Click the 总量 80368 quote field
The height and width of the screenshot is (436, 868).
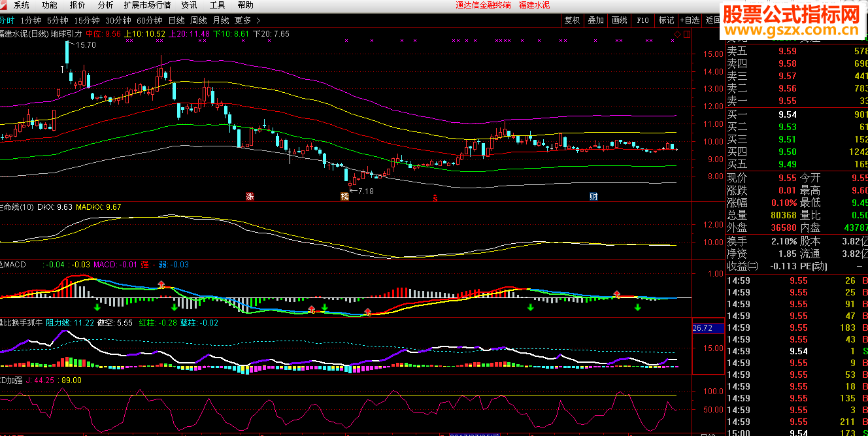pos(762,215)
